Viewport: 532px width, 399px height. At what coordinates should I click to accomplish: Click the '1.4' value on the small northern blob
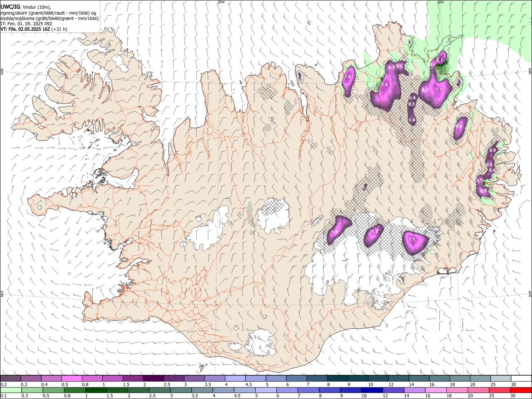[x=348, y=77]
